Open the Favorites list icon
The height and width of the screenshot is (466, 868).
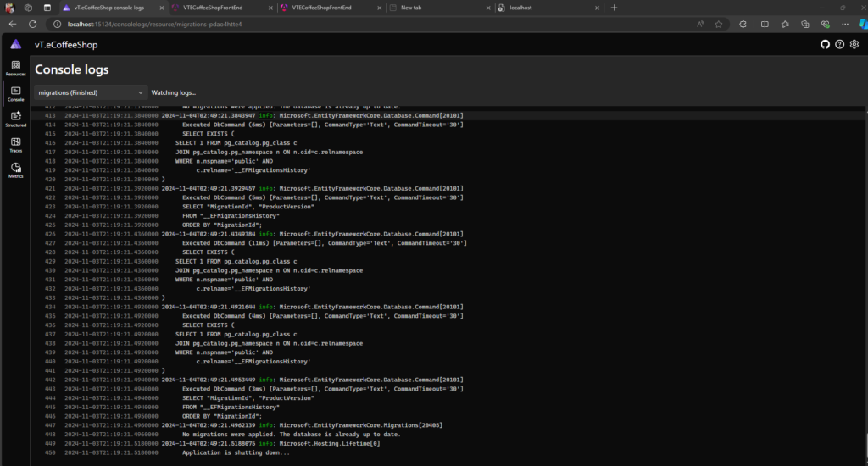click(x=785, y=25)
